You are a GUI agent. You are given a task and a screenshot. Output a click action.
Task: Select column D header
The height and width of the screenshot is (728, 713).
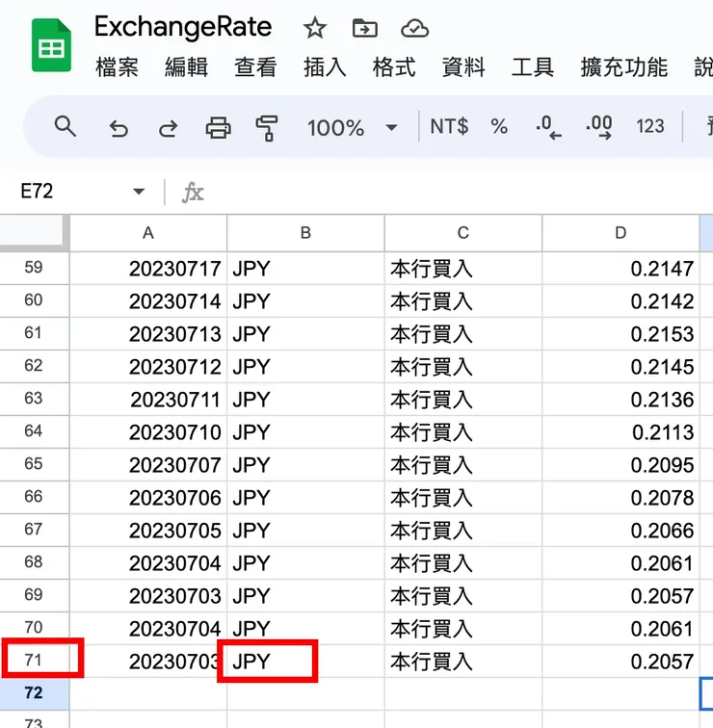click(x=621, y=233)
